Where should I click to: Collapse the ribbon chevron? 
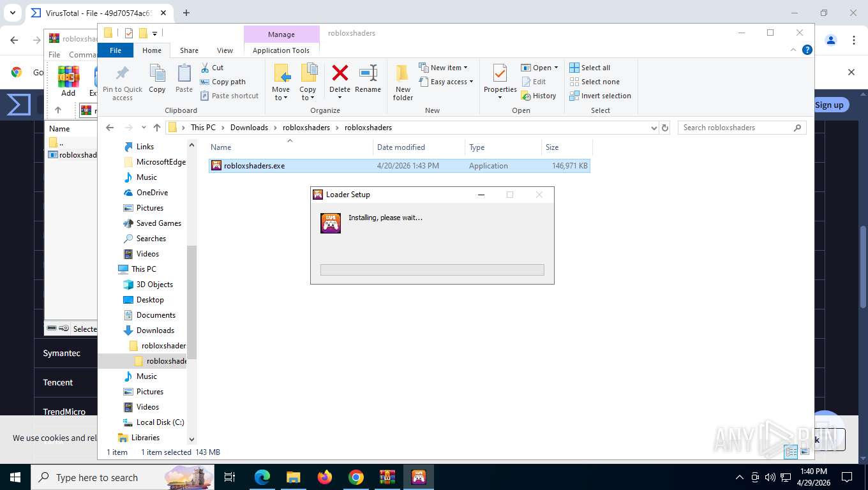click(793, 50)
